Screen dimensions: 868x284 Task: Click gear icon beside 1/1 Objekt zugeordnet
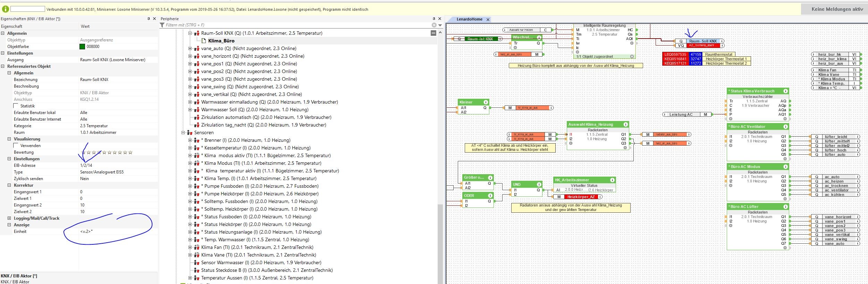pos(632,57)
